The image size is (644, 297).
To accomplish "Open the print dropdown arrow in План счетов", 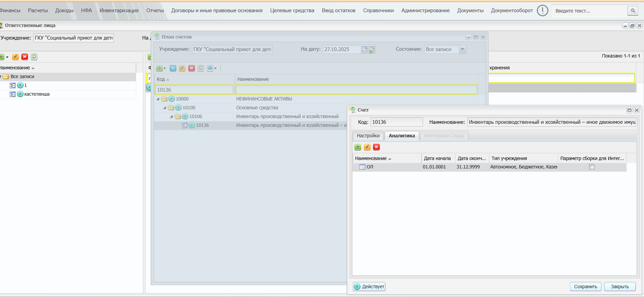I will pos(216,68).
